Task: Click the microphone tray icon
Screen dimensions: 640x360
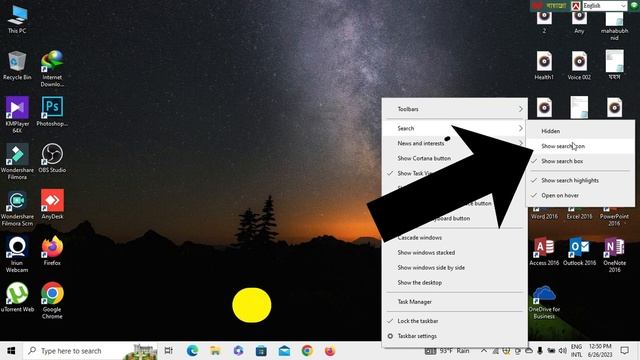Action: click(x=540, y=351)
